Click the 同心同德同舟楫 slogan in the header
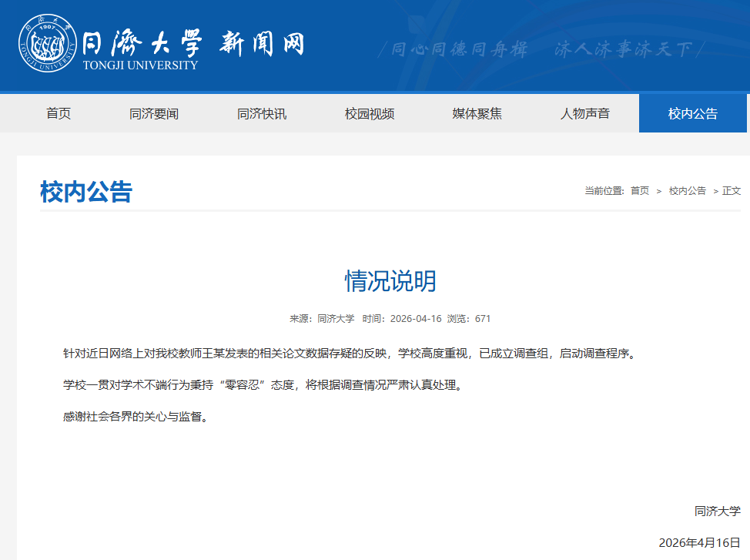Screen dimensions: 750x560 coord(459,50)
